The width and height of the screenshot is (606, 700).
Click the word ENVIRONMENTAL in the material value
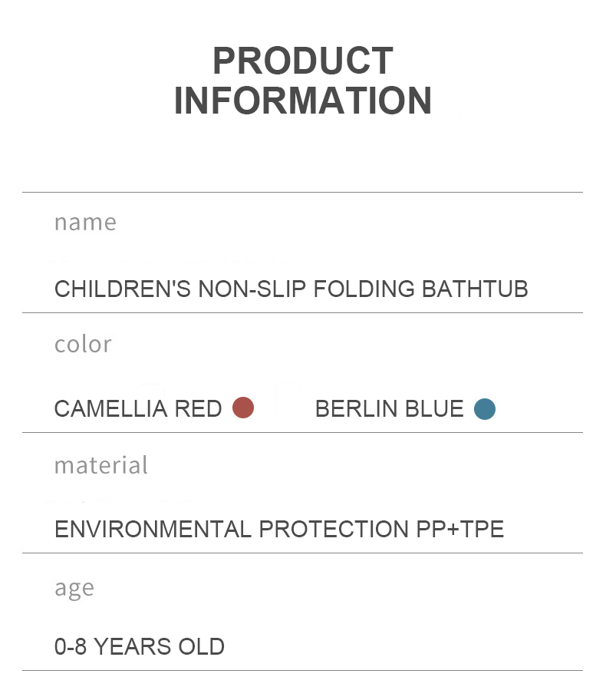click(x=153, y=529)
